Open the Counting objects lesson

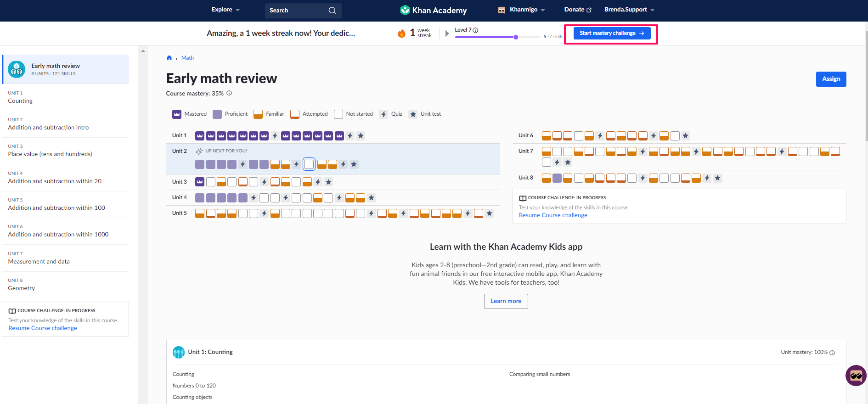click(x=192, y=397)
